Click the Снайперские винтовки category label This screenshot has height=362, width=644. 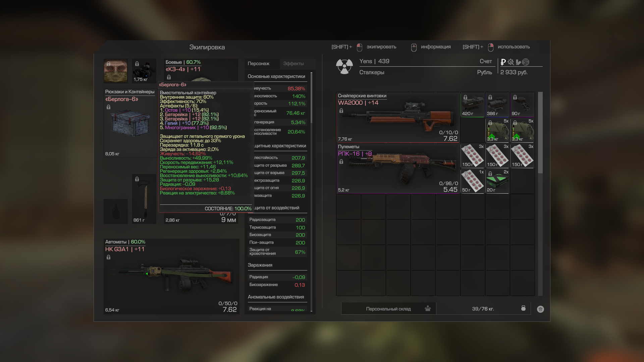362,96
